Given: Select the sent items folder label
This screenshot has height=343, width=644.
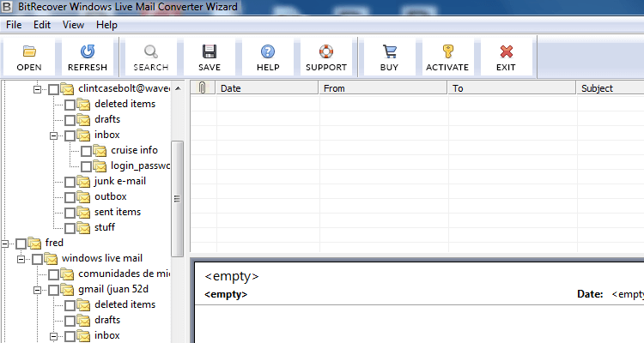Looking at the screenshot, I should (x=118, y=212).
